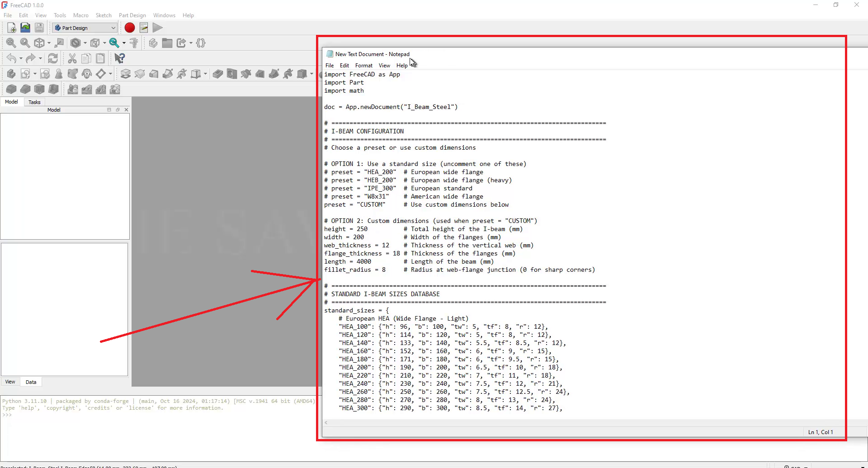868x468 pixels.
Task: Click the Refresh recompute icon
Action: pyautogui.click(x=53, y=58)
